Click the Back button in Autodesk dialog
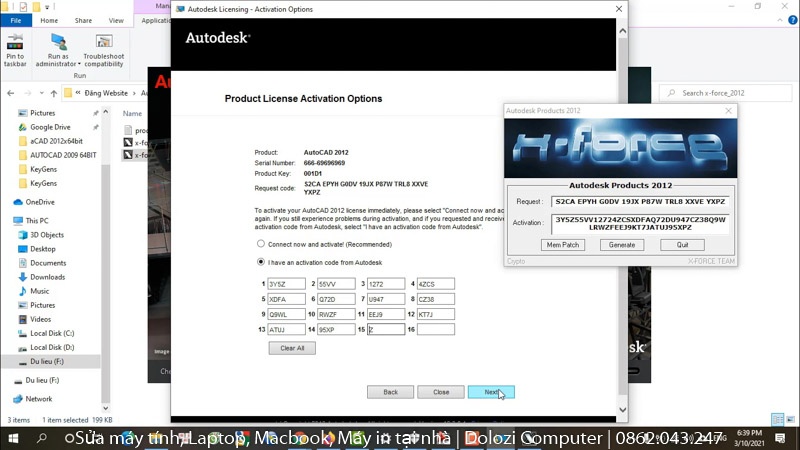This screenshot has height=450, width=800. tap(390, 392)
